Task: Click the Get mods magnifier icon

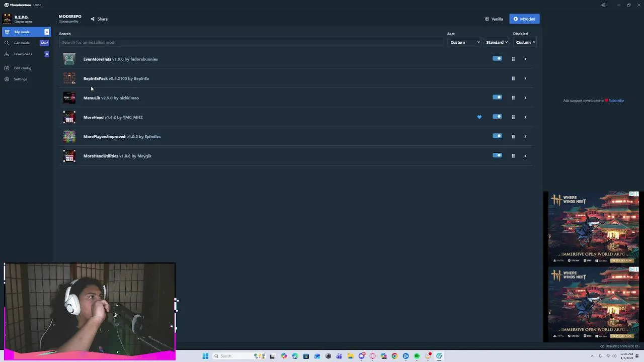Action: click(x=7, y=43)
